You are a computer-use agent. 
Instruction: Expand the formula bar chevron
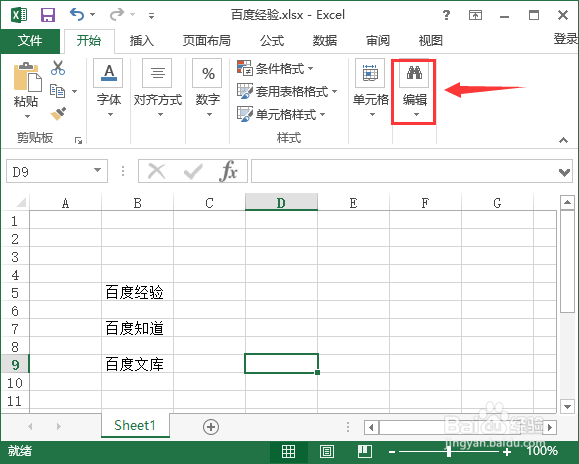(x=564, y=172)
